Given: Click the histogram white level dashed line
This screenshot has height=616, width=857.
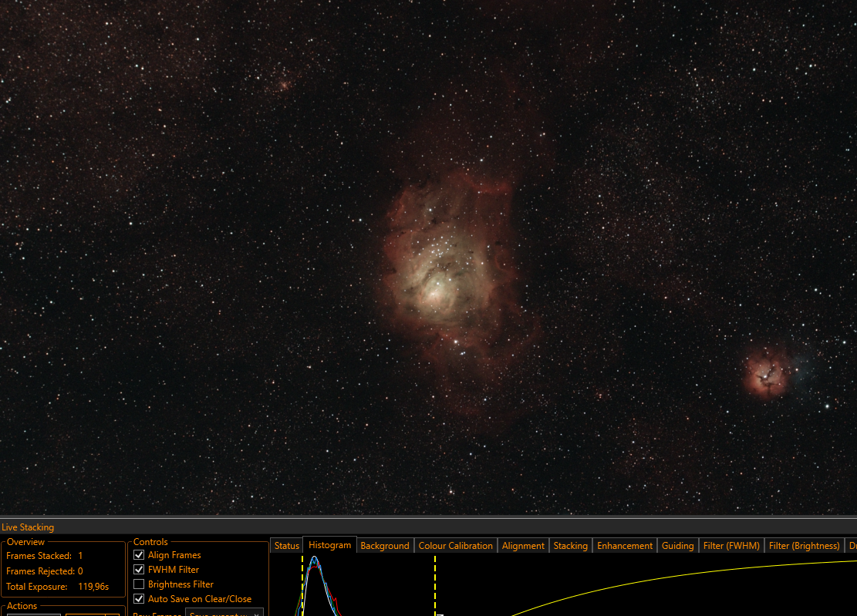Looking at the screenshot, I should (435, 585).
